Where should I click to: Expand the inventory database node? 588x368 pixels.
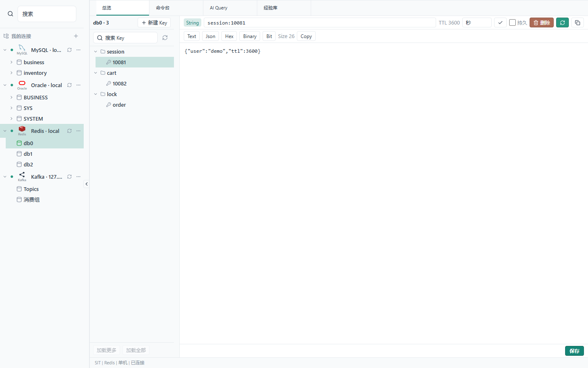[x=11, y=73]
